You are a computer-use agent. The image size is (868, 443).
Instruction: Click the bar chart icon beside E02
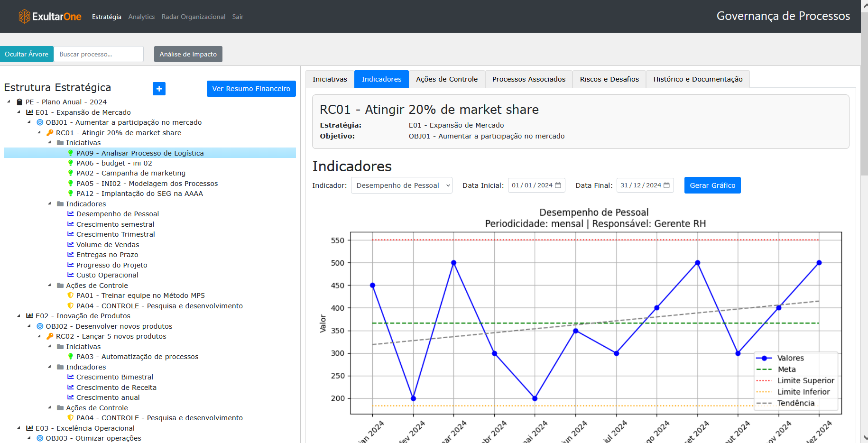29,316
